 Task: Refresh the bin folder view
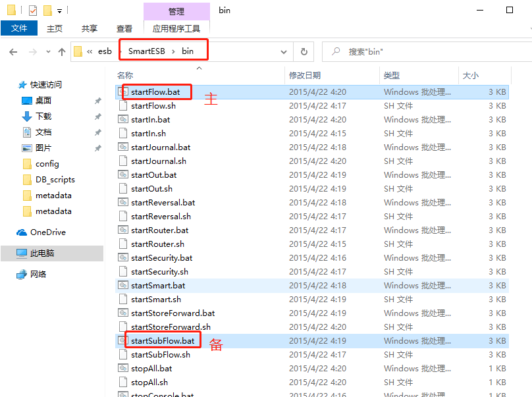pyautogui.click(x=304, y=51)
